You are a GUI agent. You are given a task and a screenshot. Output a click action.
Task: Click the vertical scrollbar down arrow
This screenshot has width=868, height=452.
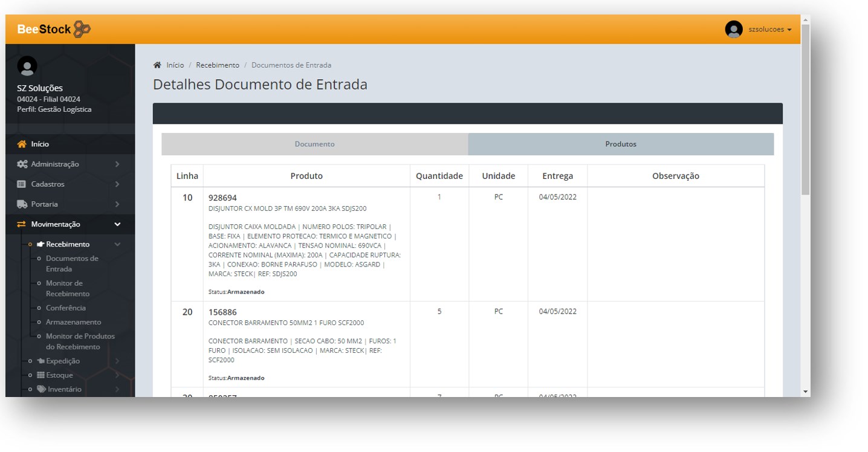pyautogui.click(x=805, y=392)
